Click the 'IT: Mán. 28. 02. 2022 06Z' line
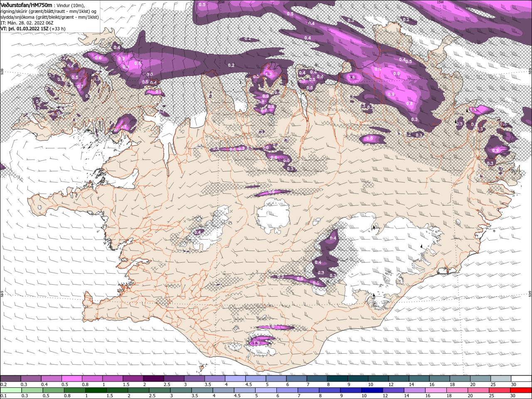The height and width of the screenshot is (399, 532). click(27, 23)
